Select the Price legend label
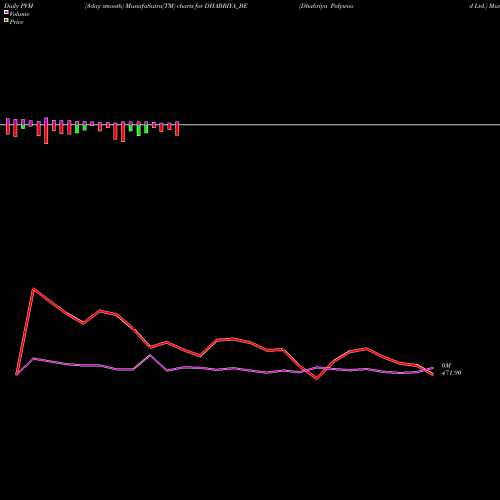The width and height of the screenshot is (500, 500). click(x=16, y=22)
